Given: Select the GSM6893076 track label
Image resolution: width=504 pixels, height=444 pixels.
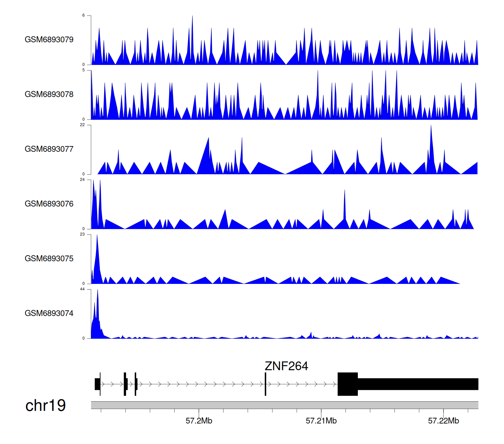Looking at the screenshot, I should tap(49, 204).
